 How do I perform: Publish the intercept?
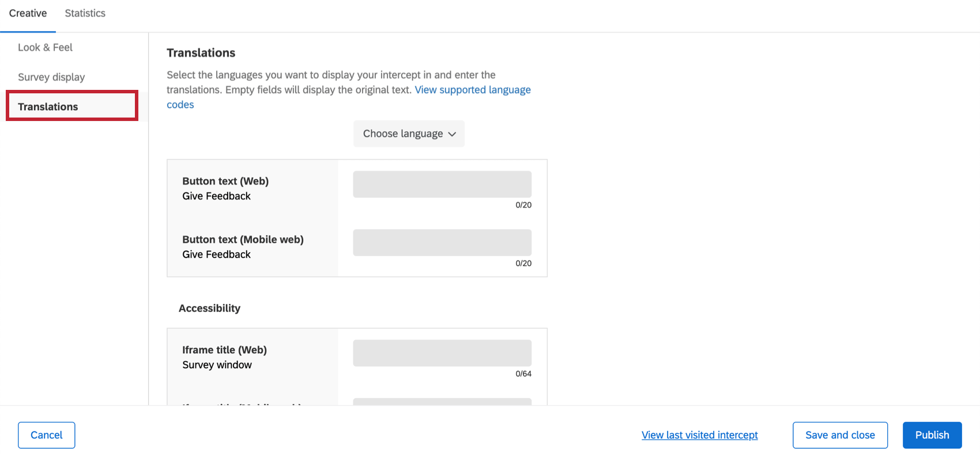click(932, 435)
